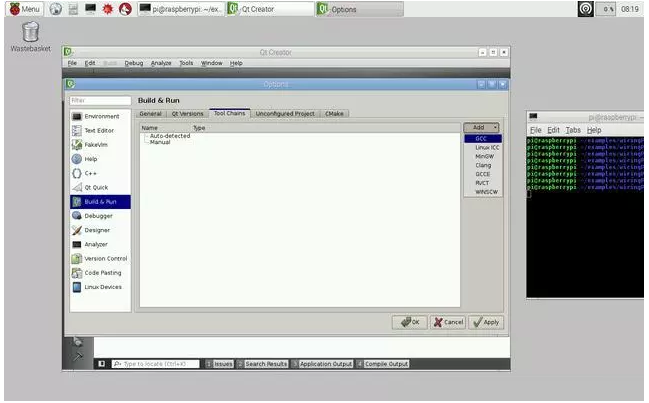Open the Environment settings category
The image size is (649, 403).
coord(100,116)
